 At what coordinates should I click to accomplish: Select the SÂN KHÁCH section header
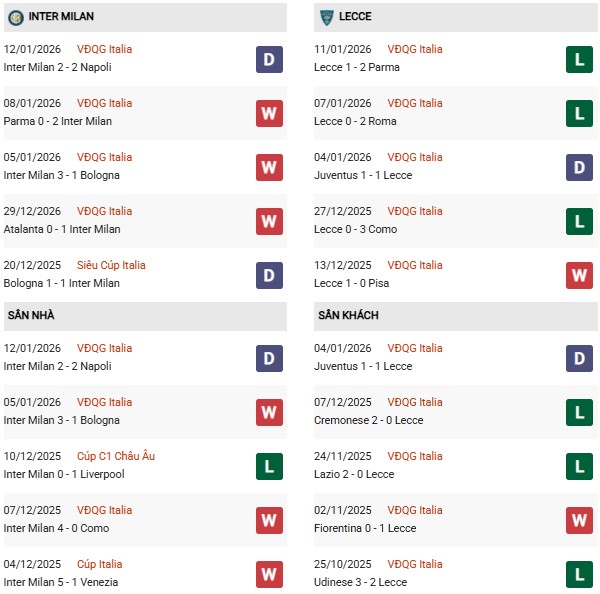tap(349, 315)
